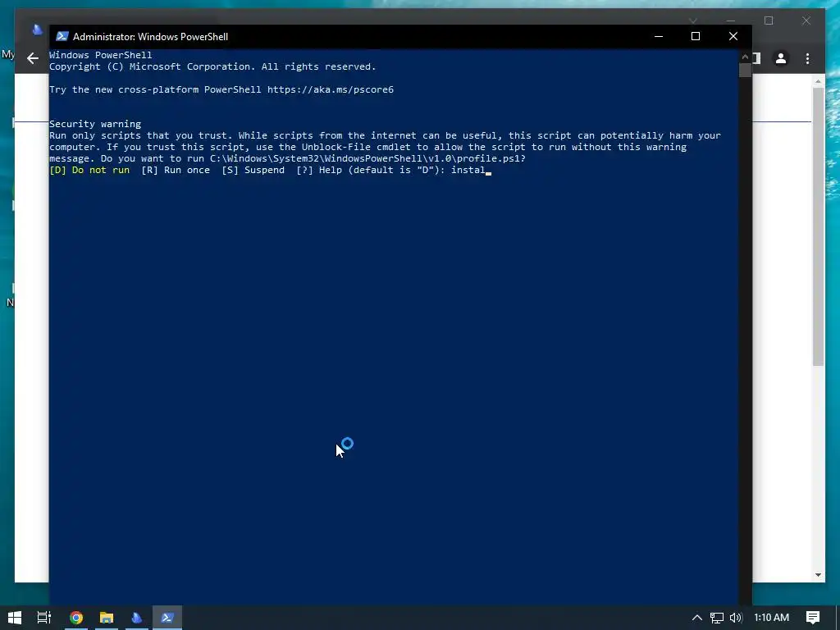Open the profile icon in the background window
The width and height of the screenshot is (840, 630).
(x=781, y=58)
